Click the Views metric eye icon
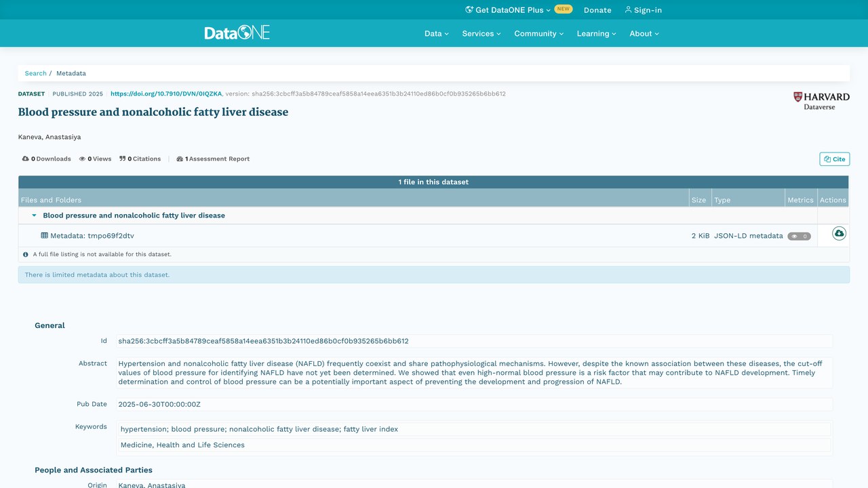The height and width of the screenshot is (488, 868). (x=82, y=159)
